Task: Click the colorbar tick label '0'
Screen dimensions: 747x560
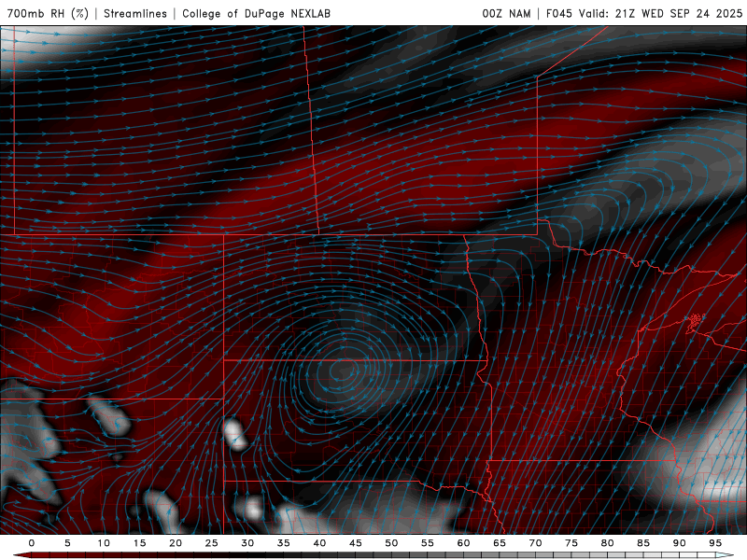Action: (x=32, y=543)
